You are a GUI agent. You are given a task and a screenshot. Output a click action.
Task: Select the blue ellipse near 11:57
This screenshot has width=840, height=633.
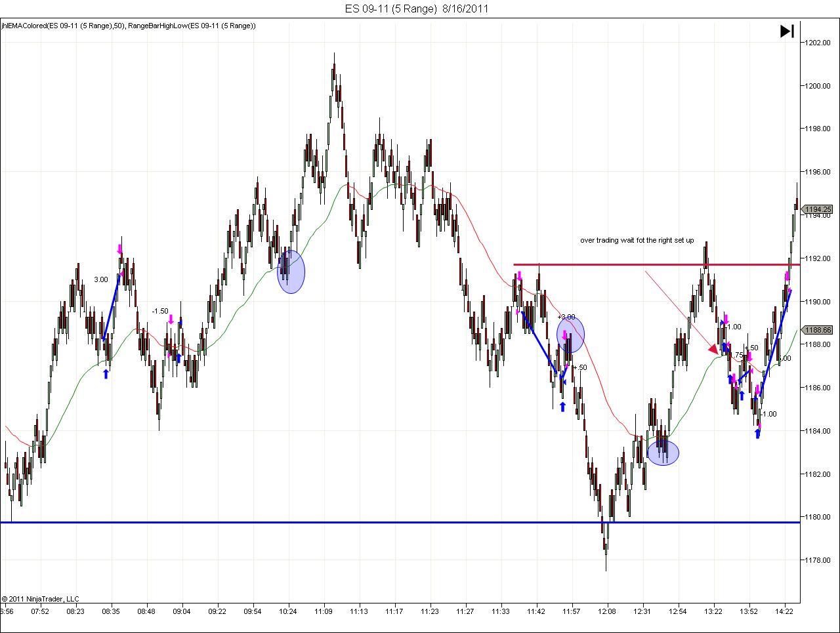point(570,333)
